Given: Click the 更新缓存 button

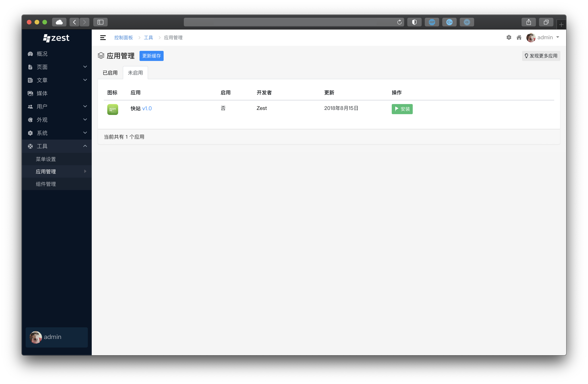Looking at the screenshot, I should click(151, 56).
